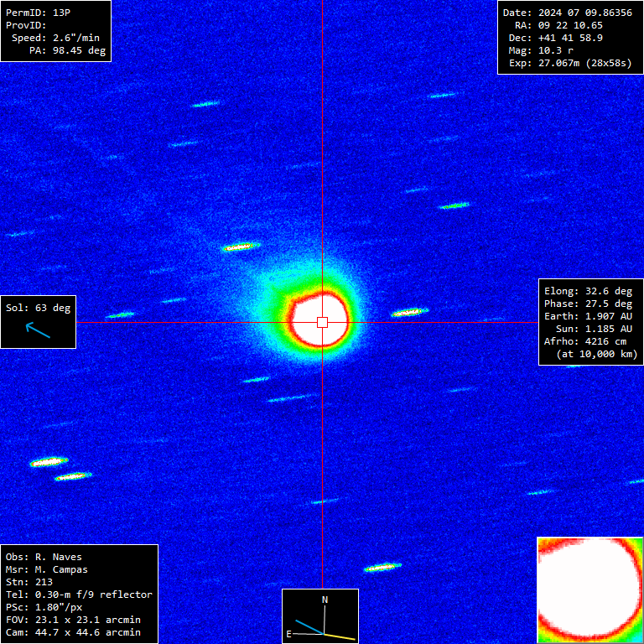Select the 'Phase: 27.5 deg' line
This screenshot has height=644, width=644.
[x=588, y=304]
